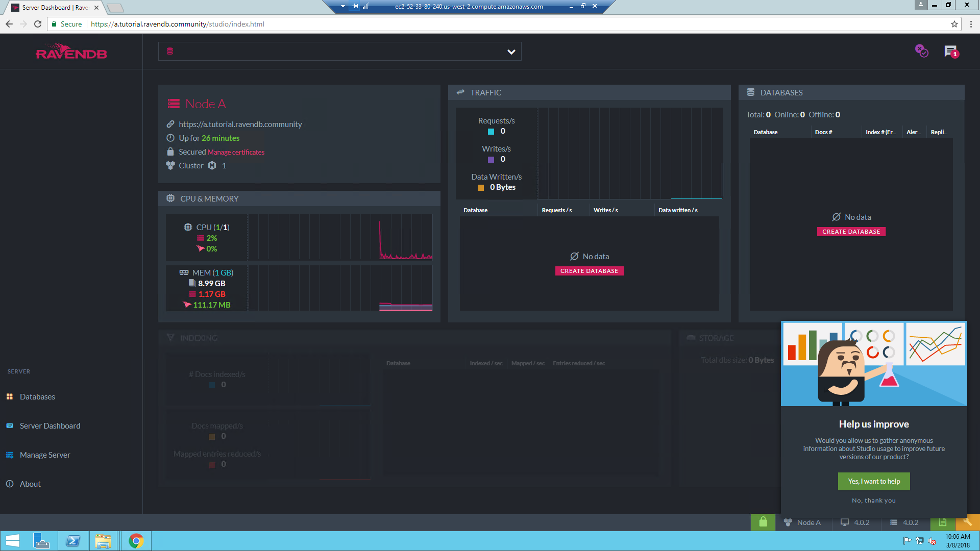Viewport: 980px width, 551px height.
Task: Click the browser address bar URL
Action: coord(177,24)
